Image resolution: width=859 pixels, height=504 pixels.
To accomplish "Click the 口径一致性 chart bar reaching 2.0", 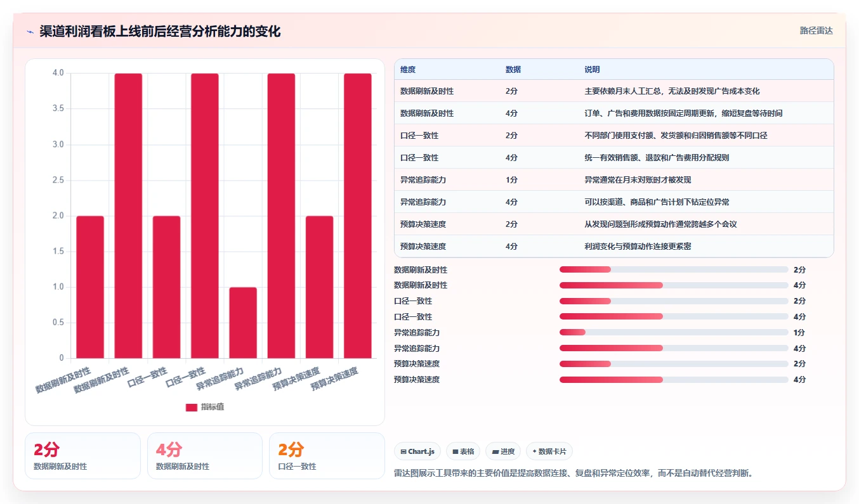I will pyautogui.click(x=166, y=287).
